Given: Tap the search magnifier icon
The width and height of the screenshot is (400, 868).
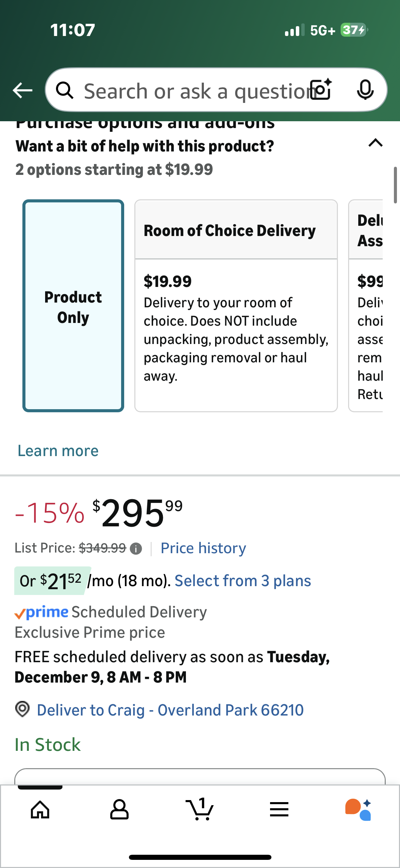Looking at the screenshot, I should pos(65,91).
